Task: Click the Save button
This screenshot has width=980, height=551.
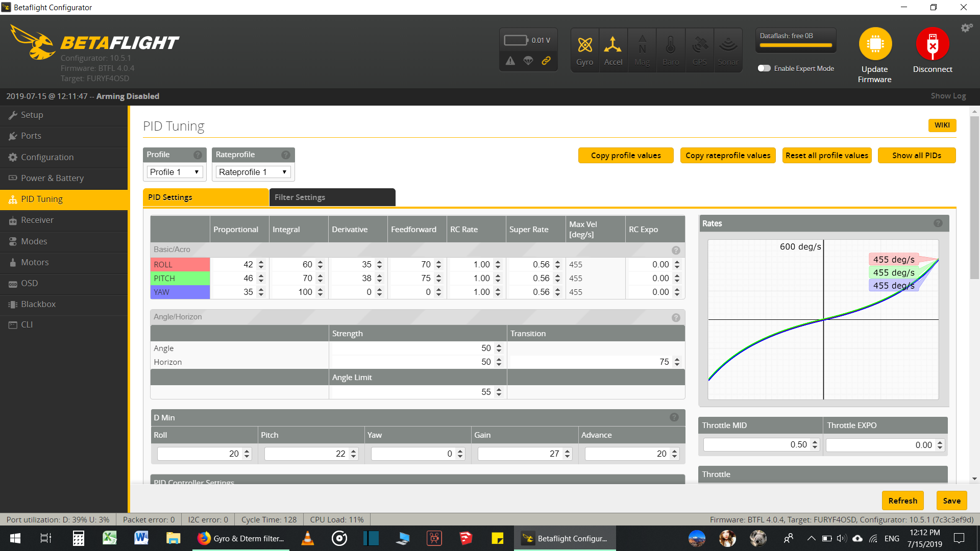Action: click(951, 500)
